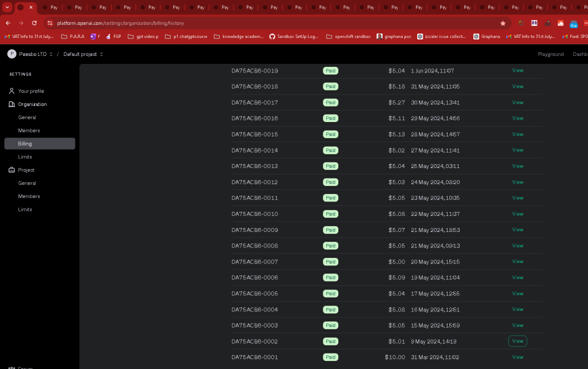Open Organization Members page
This screenshot has width=588, height=369.
(x=29, y=130)
